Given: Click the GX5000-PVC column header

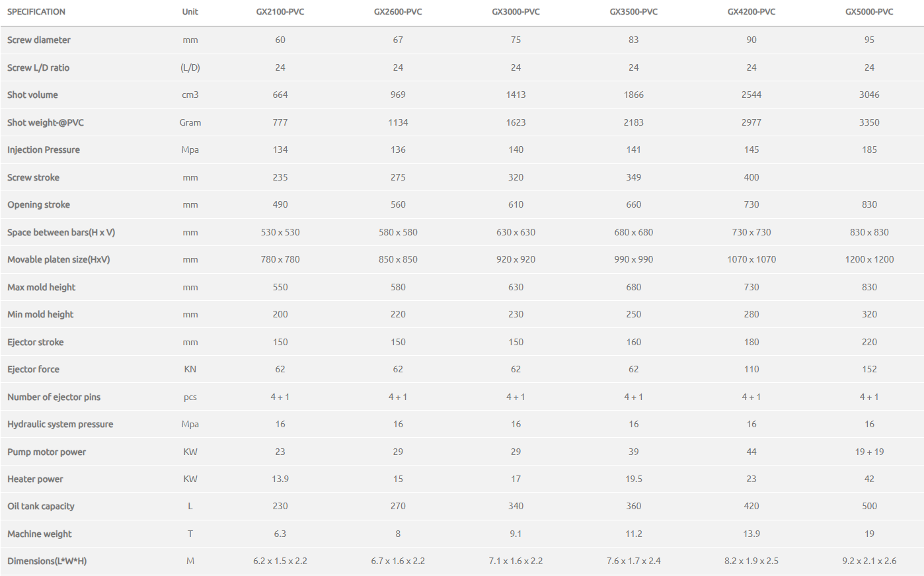Looking at the screenshot, I should (x=869, y=12).
